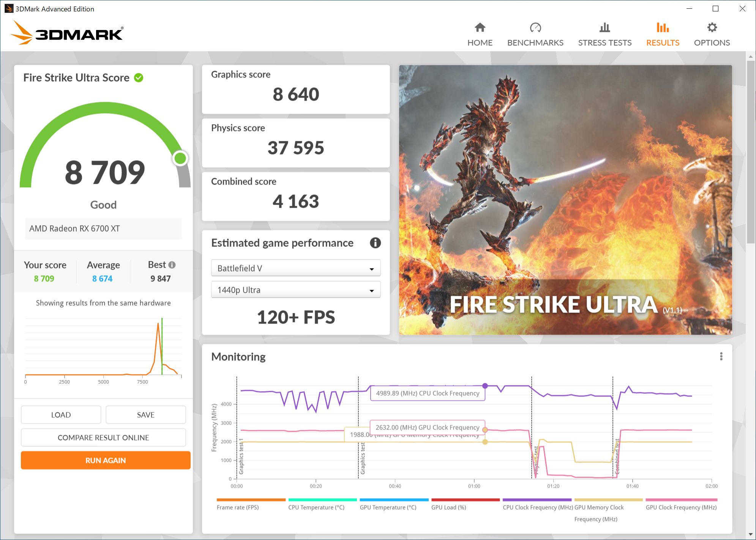
Task: Click Compare Result Online button
Action: coord(103,437)
